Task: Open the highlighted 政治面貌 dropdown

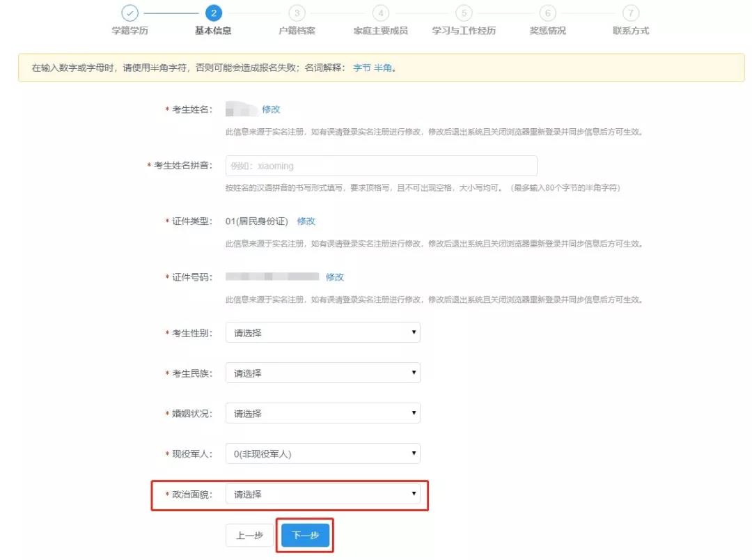Action: tap(322, 494)
